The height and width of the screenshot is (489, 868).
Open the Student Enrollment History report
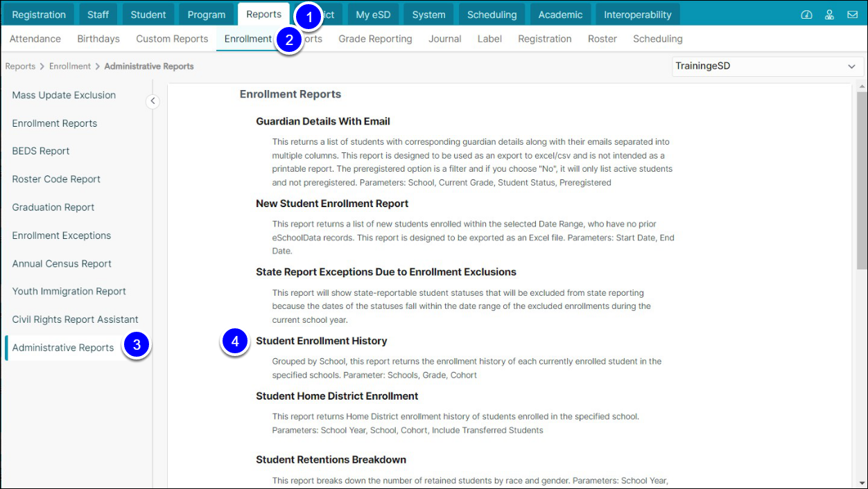point(322,341)
